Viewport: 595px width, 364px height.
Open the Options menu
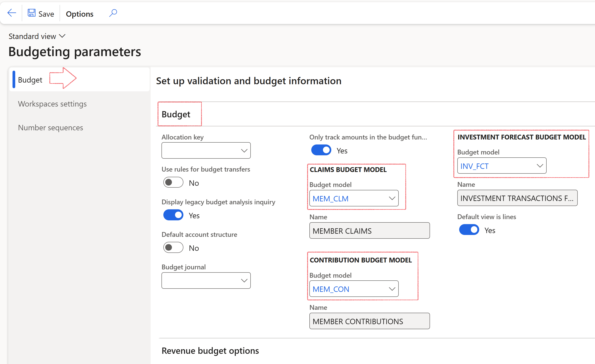point(79,14)
